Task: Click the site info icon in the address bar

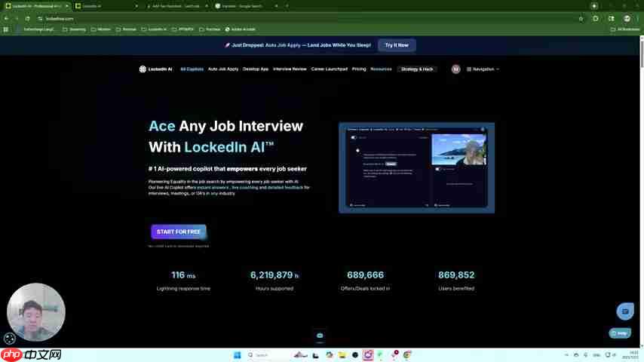Action: 40,19
